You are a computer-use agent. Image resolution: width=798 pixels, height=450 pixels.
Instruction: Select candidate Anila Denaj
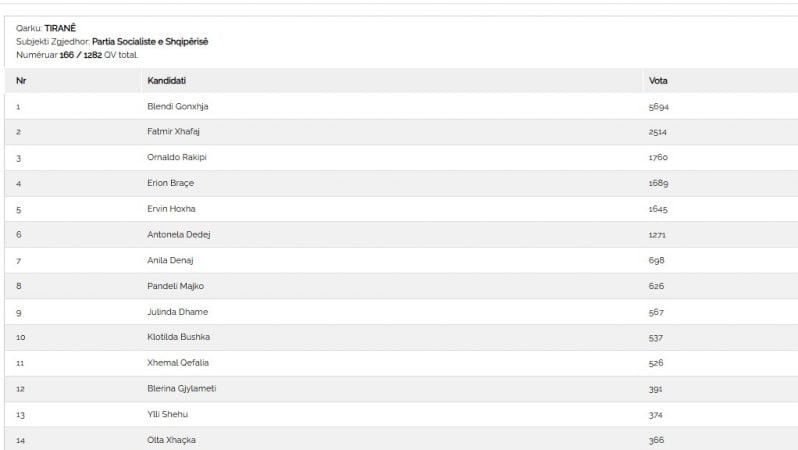pos(170,260)
